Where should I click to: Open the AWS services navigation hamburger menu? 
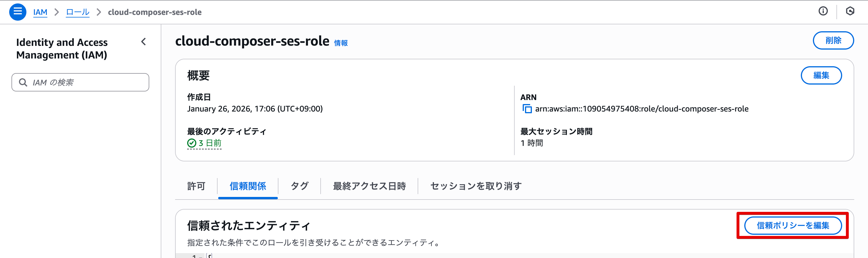(x=18, y=12)
